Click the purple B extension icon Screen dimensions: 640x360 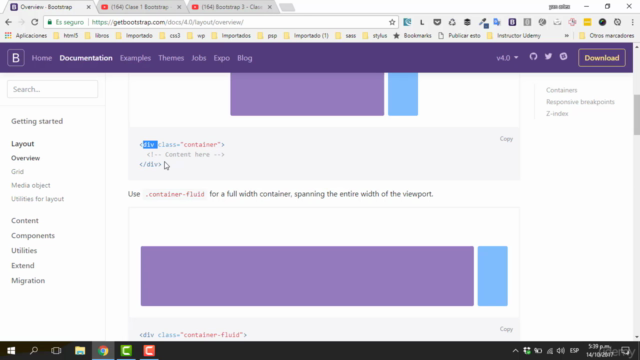[512, 22]
